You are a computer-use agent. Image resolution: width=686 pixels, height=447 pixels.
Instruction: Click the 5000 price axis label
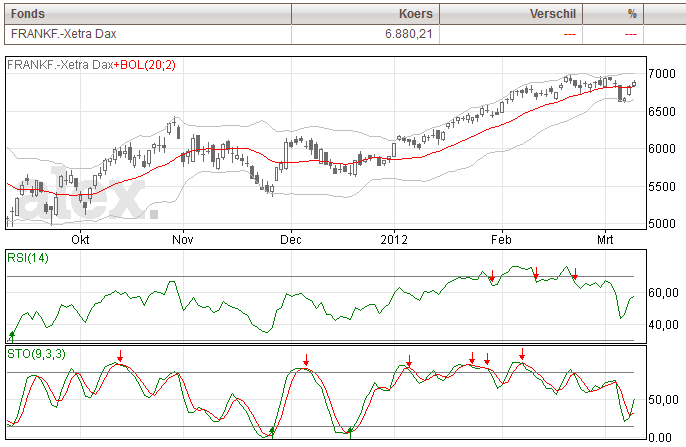pyautogui.click(x=662, y=224)
